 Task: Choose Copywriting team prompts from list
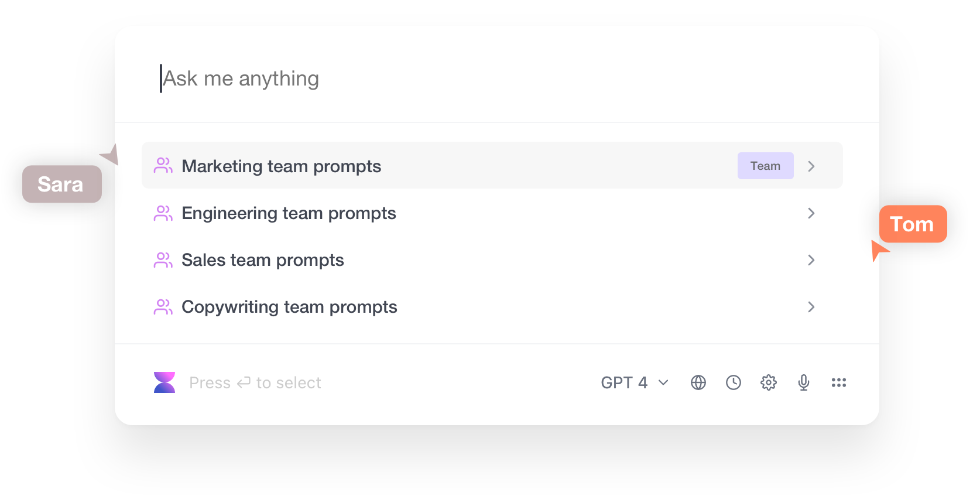(289, 307)
